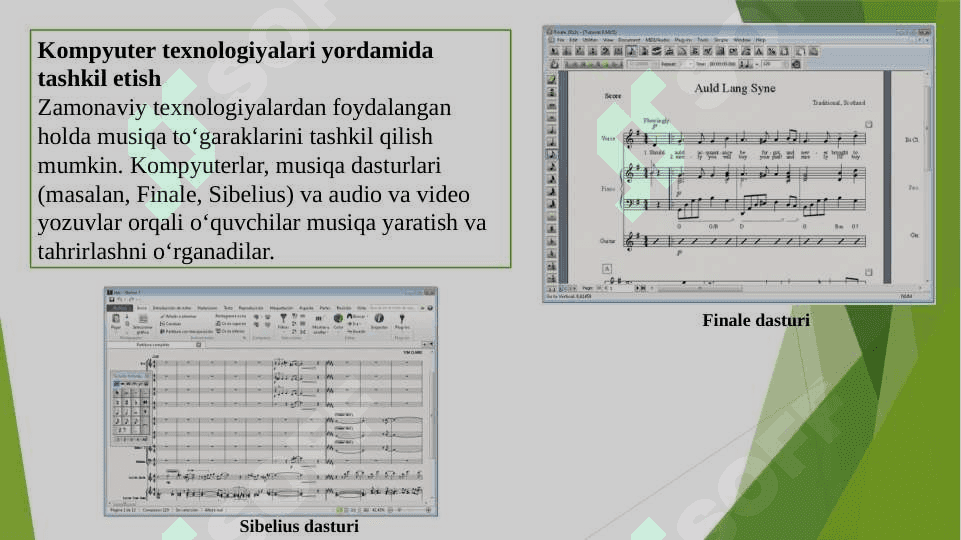Image resolution: width=961 pixels, height=540 pixels.
Task: Switch to the Inicio tab in Sibelius
Action: (142, 308)
